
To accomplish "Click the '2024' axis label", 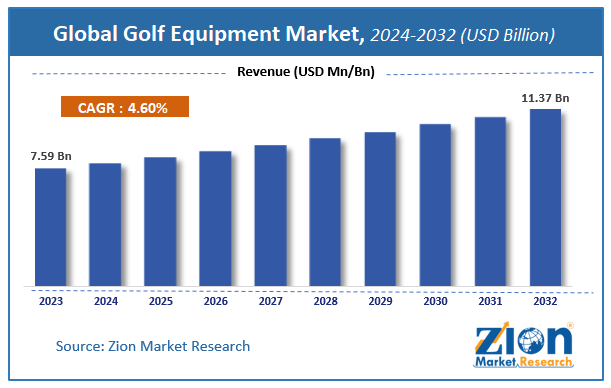I will click(x=106, y=301).
